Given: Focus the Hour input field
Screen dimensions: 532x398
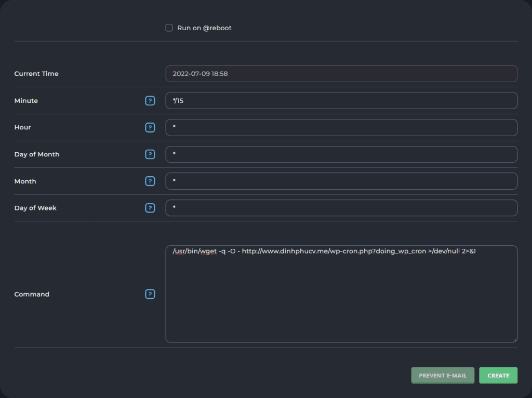Looking at the screenshot, I should click(x=341, y=128).
